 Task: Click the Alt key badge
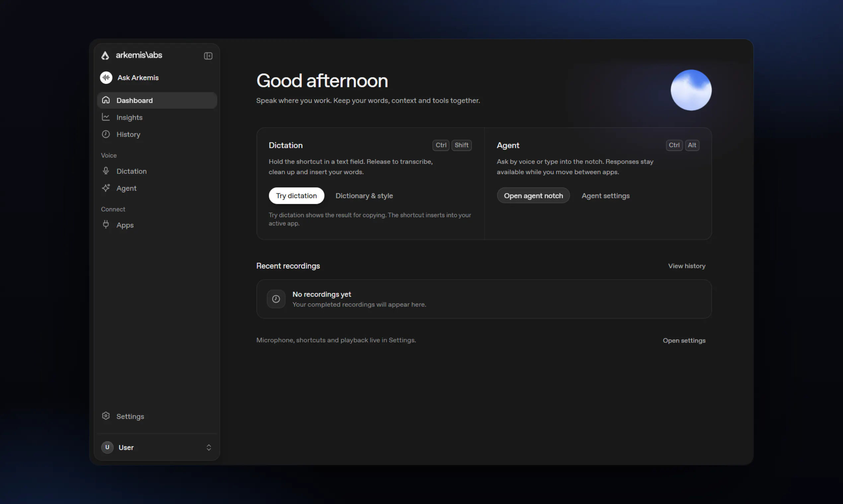click(x=692, y=145)
